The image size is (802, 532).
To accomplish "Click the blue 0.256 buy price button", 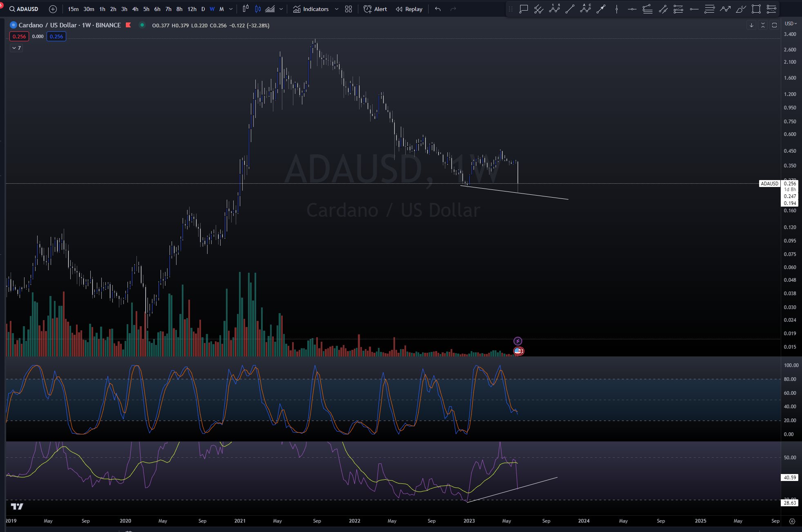I will point(56,36).
